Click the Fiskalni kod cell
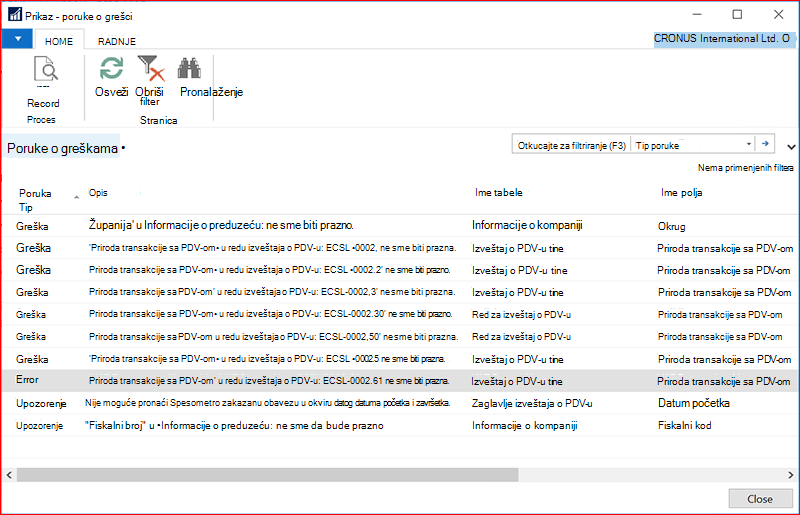 685,425
